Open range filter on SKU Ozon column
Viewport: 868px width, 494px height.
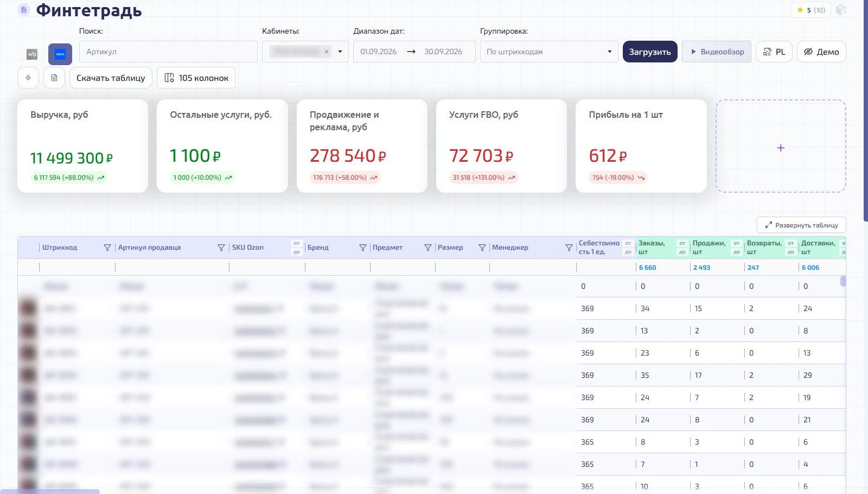coord(297,248)
